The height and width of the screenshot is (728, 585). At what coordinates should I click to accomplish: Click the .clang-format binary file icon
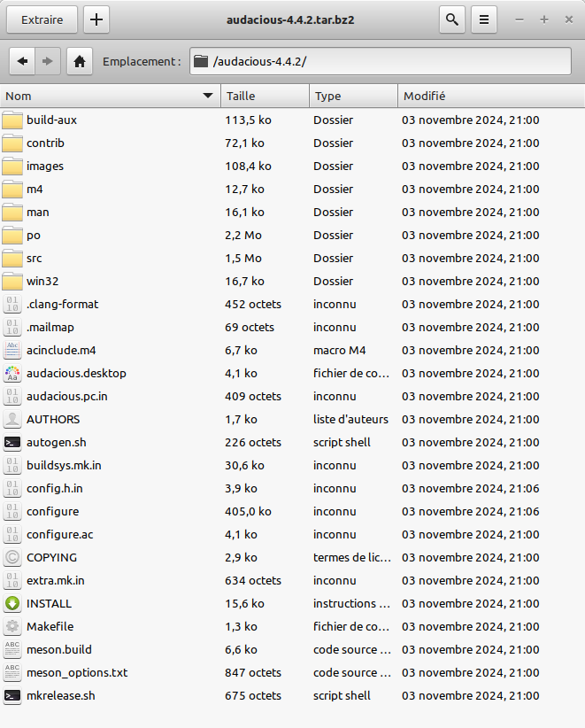click(12, 304)
